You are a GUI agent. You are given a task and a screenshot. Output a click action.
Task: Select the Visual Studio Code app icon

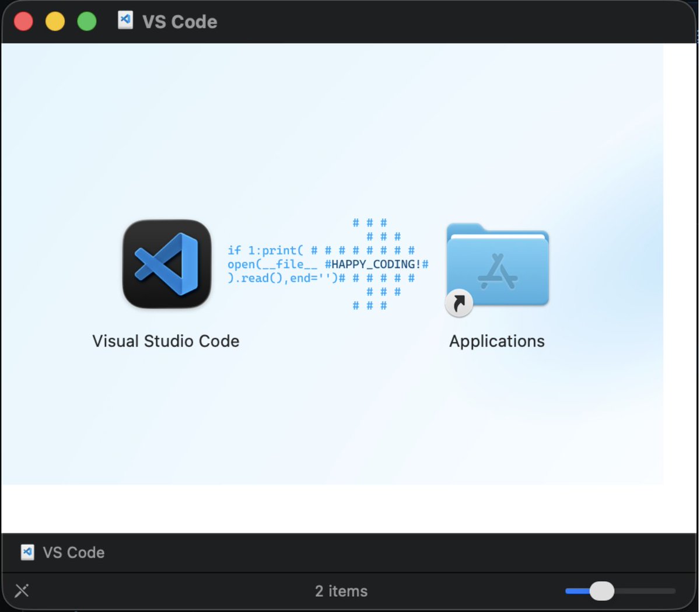click(167, 264)
